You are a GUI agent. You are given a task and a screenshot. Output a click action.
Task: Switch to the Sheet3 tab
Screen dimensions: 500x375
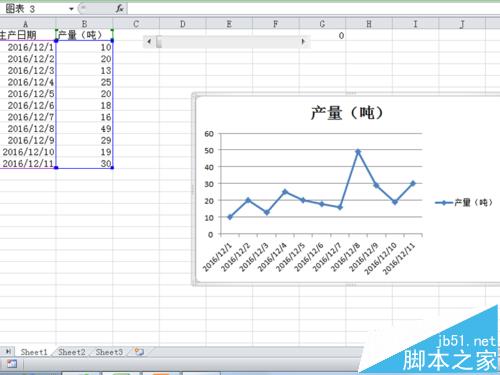tap(109, 352)
